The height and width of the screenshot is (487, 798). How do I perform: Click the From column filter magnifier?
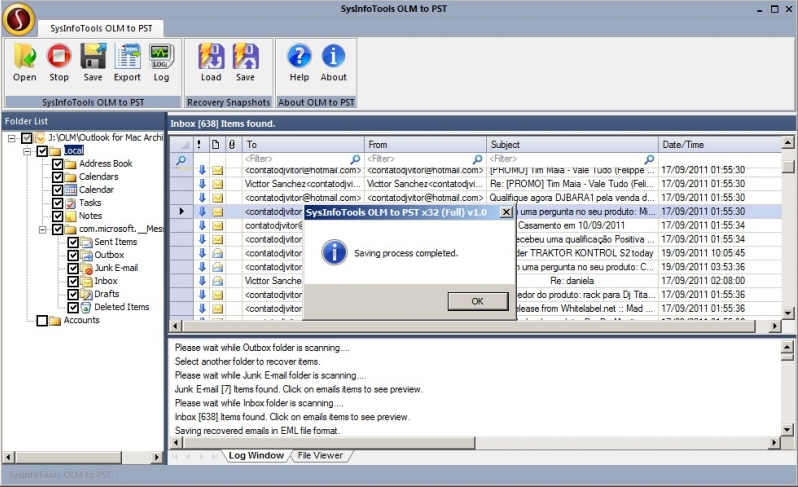(x=477, y=159)
